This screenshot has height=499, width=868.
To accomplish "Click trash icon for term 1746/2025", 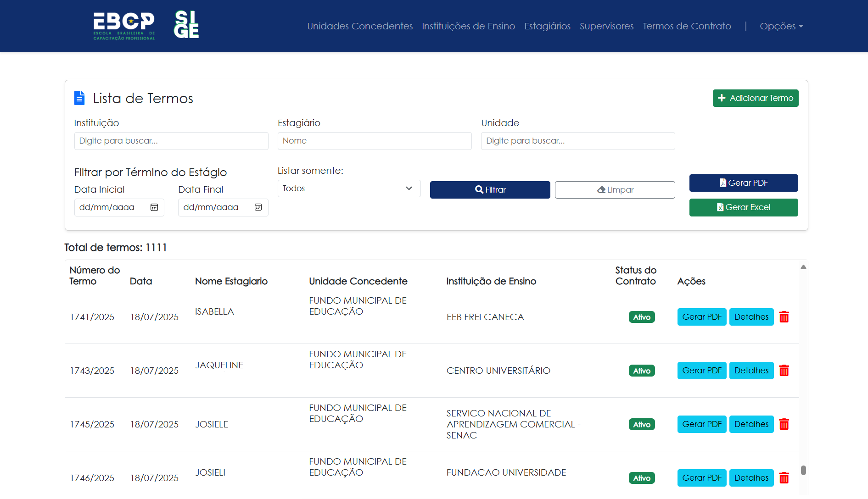I will click(784, 478).
